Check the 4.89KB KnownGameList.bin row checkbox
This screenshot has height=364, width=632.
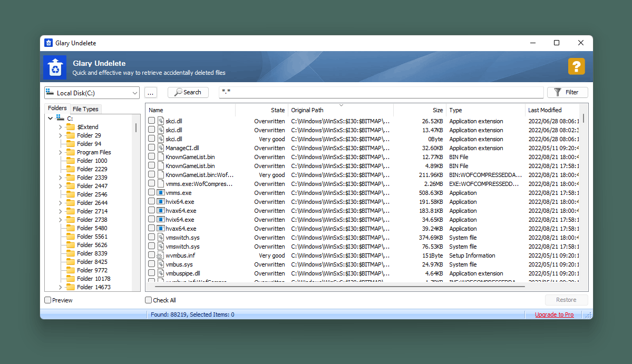(x=152, y=165)
